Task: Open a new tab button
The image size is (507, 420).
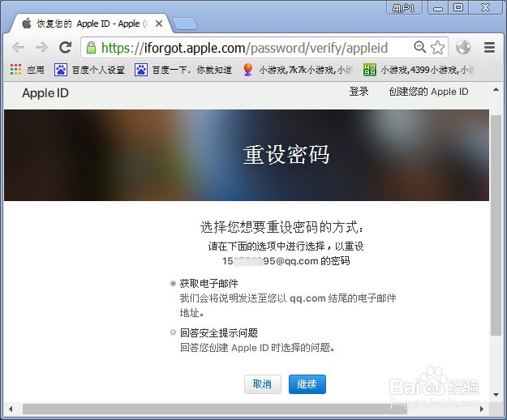Action: [185, 24]
